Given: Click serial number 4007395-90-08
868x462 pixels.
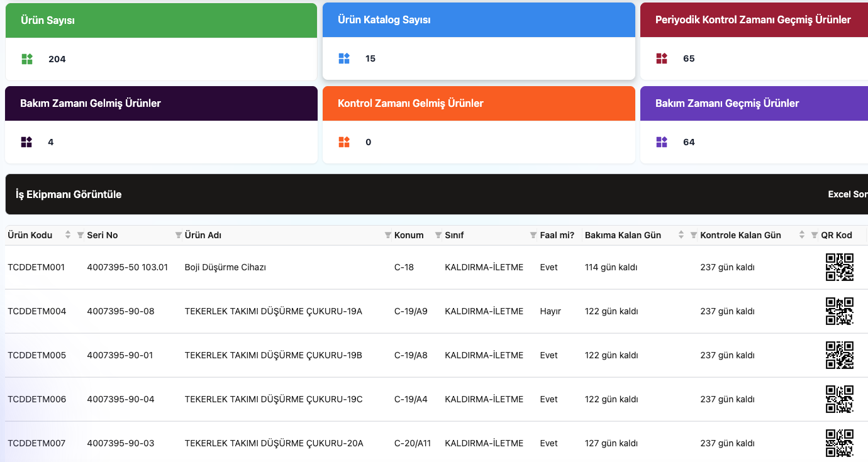Looking at the screenshot, I should pyautogui.click(x=121, y=311).
